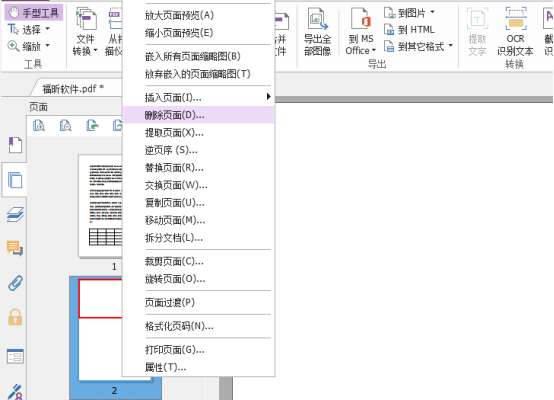Expand the 插入页面 submenu arrow
The image size is (554, 400).
[x=269, y=96]
